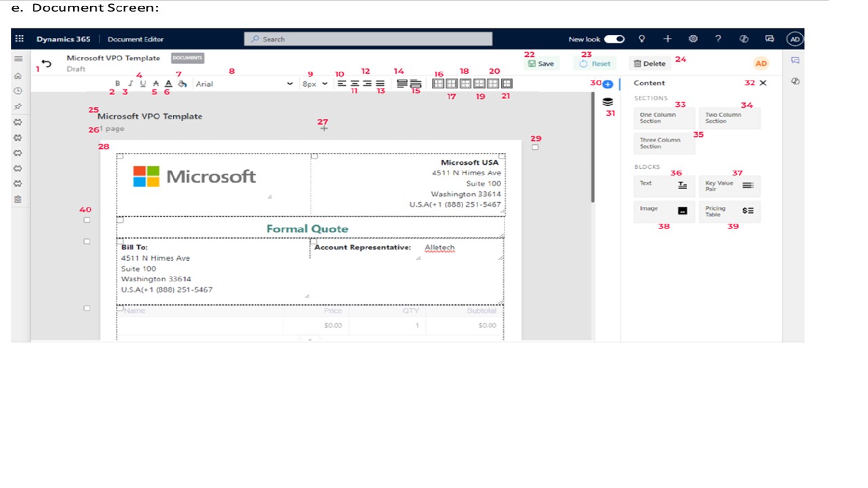868x488 pixels.
Task: Check the box right of the page top
Action: point(535,147)
